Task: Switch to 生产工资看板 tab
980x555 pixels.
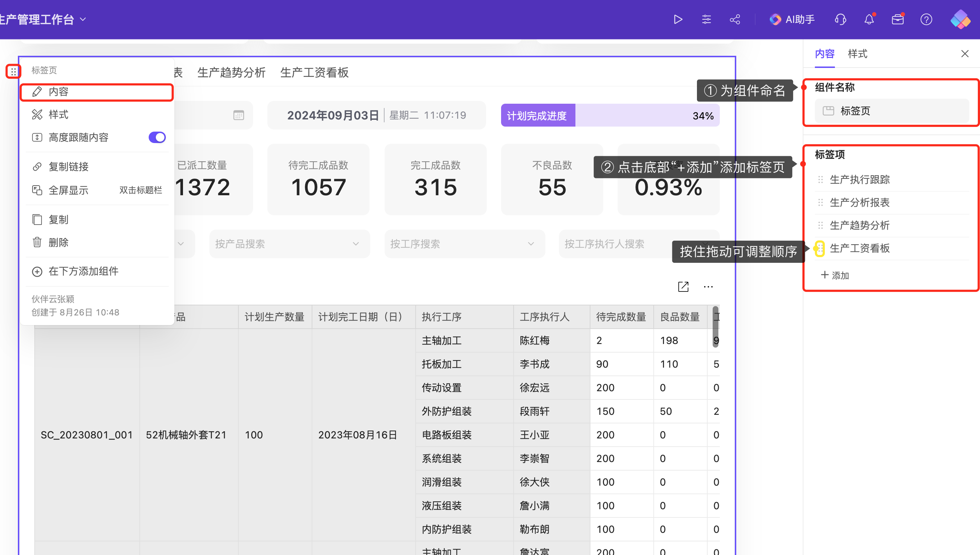Action: coord(314,73)
